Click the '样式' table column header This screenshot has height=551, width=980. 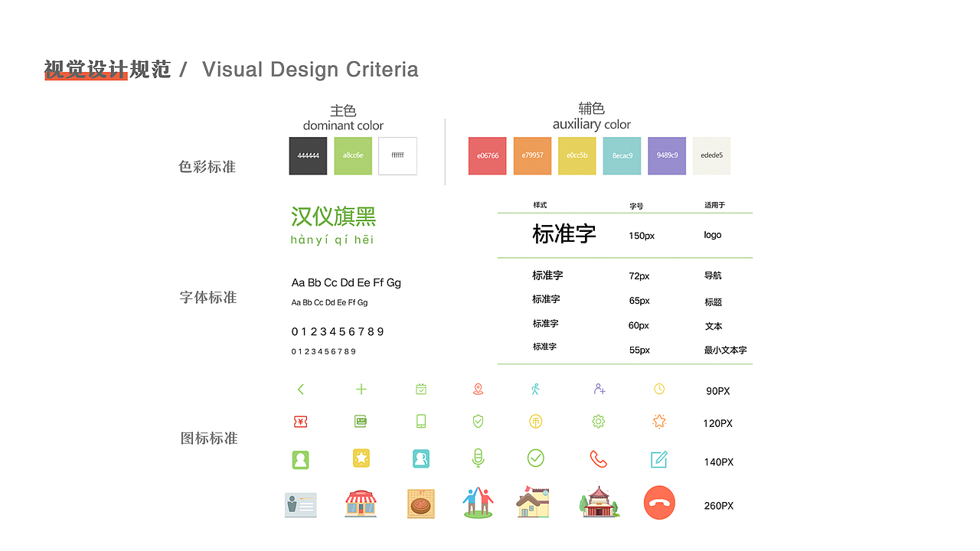541,205
